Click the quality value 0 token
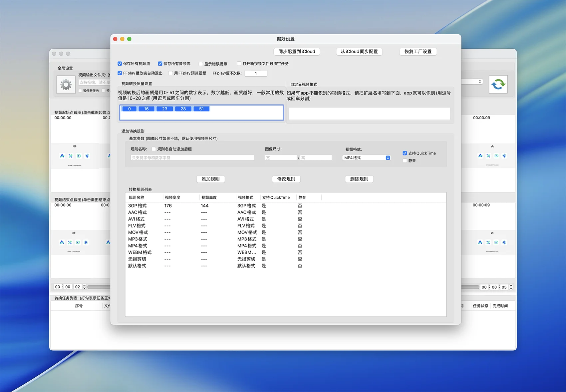This screenshot has width=566, height=392. [129, 109]
